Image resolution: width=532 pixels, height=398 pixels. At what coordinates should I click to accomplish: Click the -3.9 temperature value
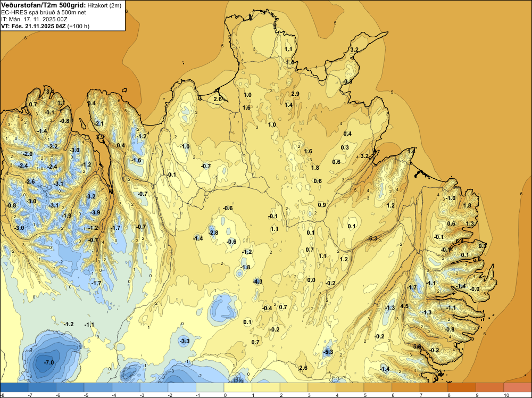click(95, 212)
